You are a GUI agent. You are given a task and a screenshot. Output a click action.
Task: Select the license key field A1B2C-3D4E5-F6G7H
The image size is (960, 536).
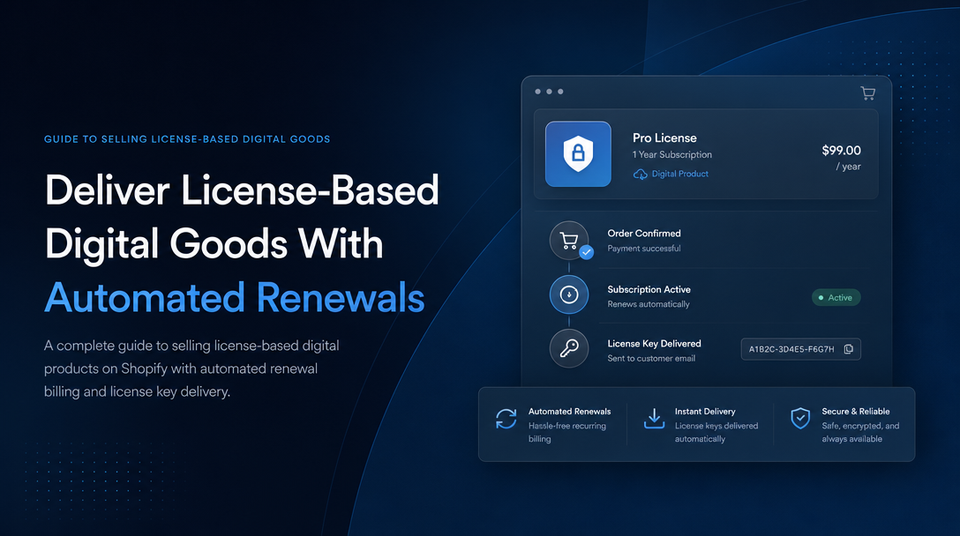pos(801,349)
